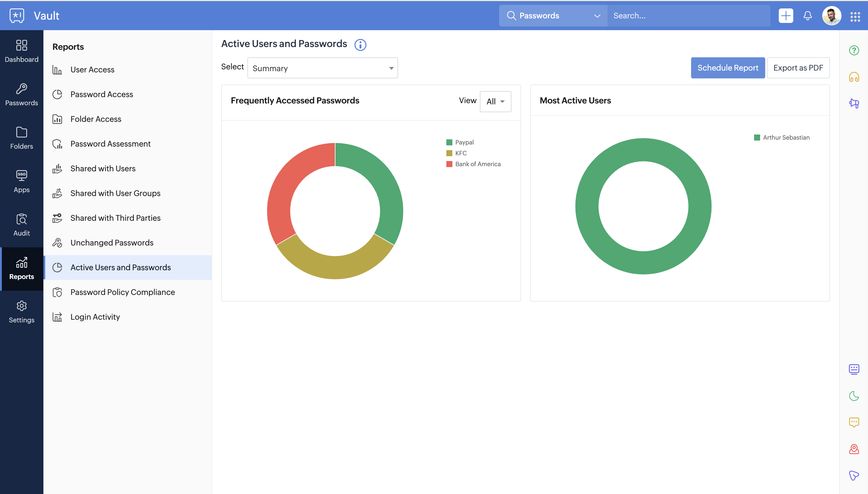Click the support headset icon
This screenshot has height=494, width=868.
point(854,77)
